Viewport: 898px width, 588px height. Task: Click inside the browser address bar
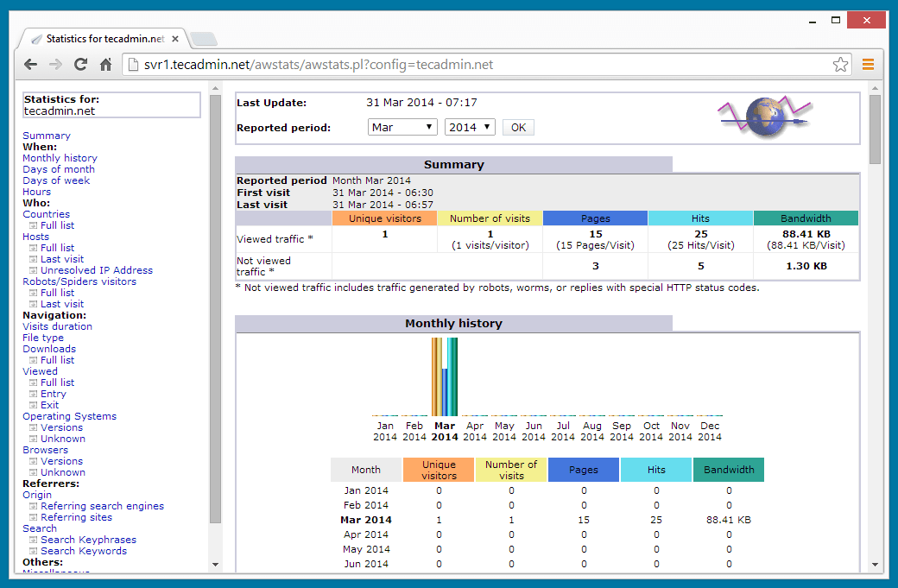pos(345,64)
